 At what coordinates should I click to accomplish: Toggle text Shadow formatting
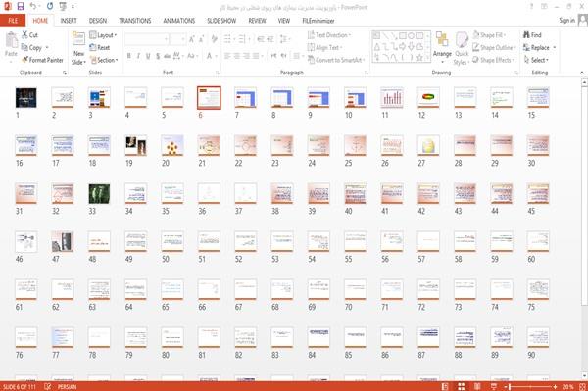coord(158,56)
